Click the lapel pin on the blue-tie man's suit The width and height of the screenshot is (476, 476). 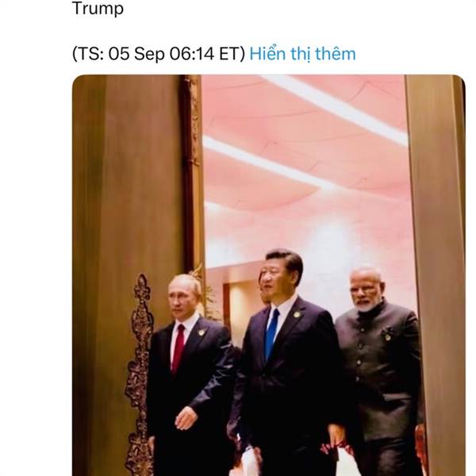297,314
